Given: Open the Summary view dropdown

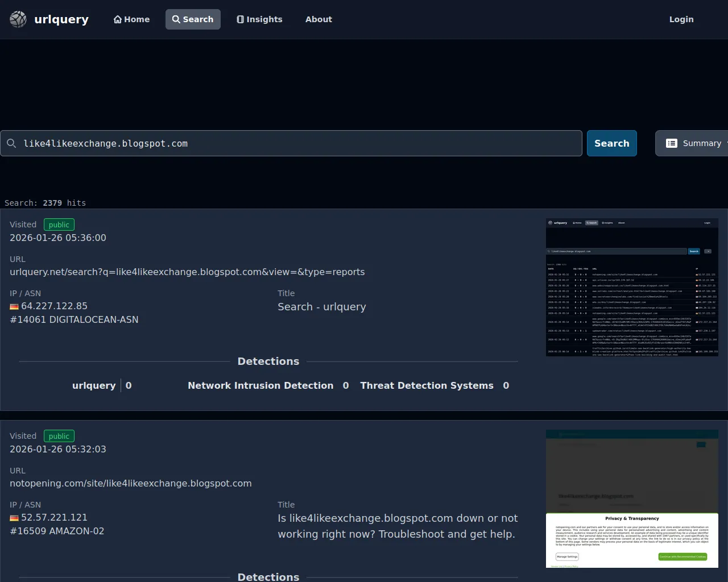Looking at the screenshot, I should point(694,143).
